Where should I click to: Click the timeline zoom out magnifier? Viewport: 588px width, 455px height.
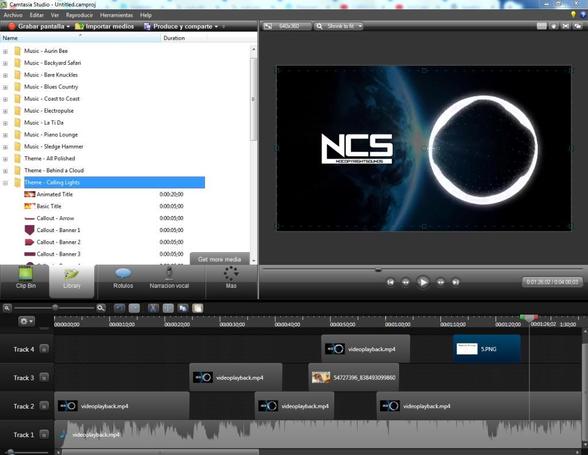[7, 308]
